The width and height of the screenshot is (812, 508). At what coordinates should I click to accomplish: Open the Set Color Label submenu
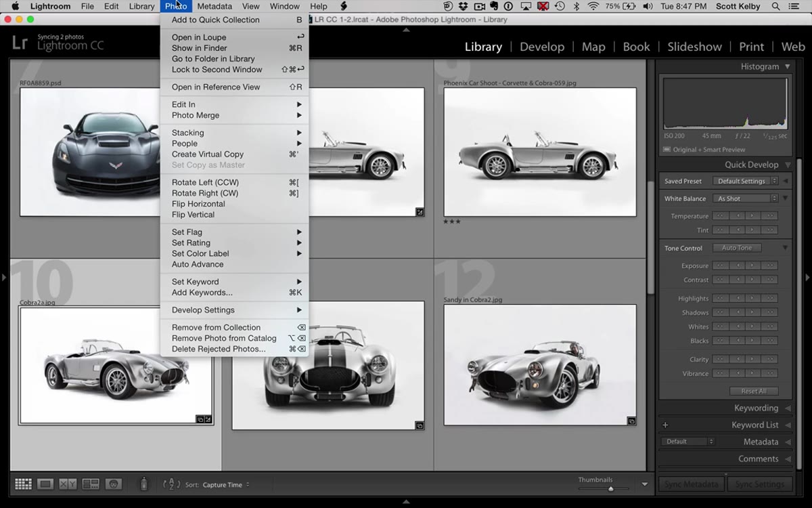[234, 253]
